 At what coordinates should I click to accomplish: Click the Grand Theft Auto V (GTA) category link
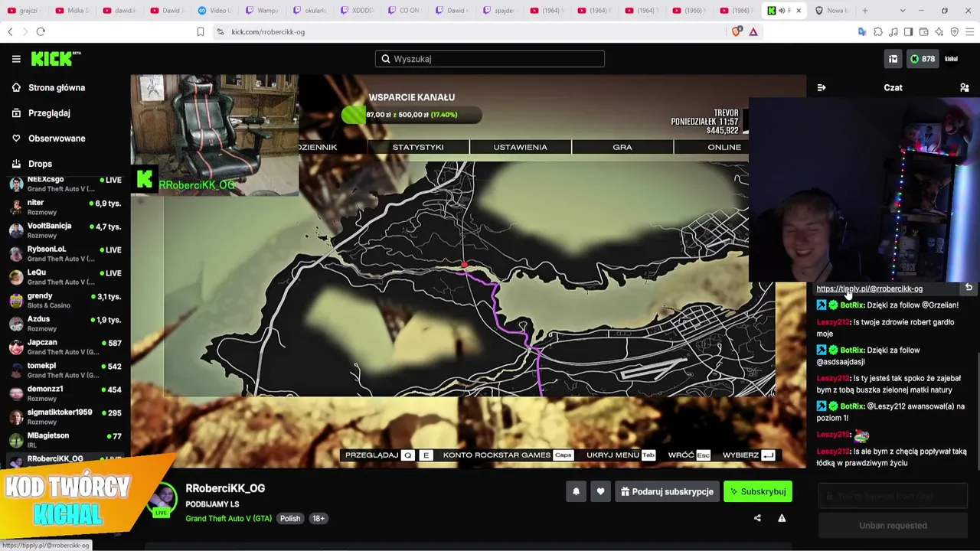pos(228,518)
